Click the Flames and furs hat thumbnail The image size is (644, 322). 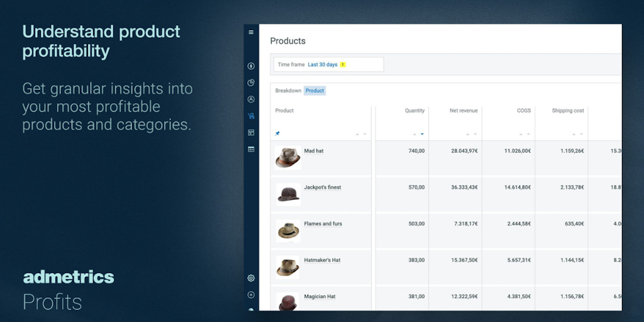pyautogui.click(x=288, y=231)
